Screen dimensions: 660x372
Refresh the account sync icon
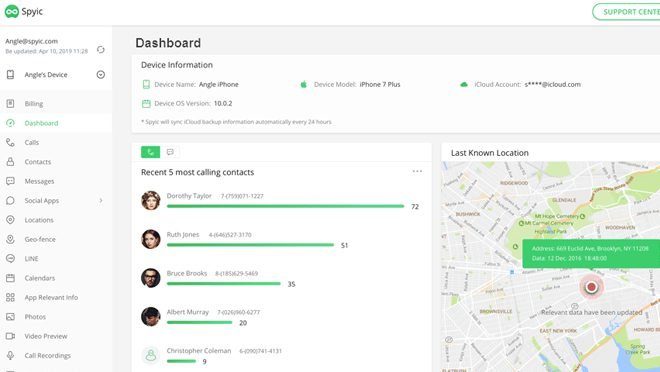pos(101,50)
